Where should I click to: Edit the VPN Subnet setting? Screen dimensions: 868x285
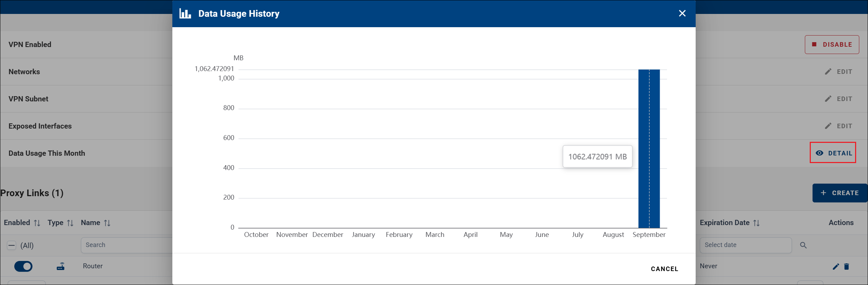838,99
